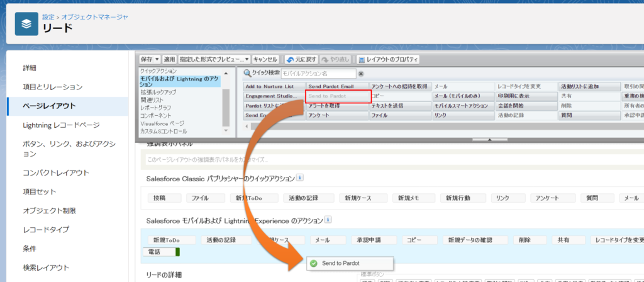Click 電話 action in Lightning actions
This screenshot has height=282, width=644.
point(161,252)
